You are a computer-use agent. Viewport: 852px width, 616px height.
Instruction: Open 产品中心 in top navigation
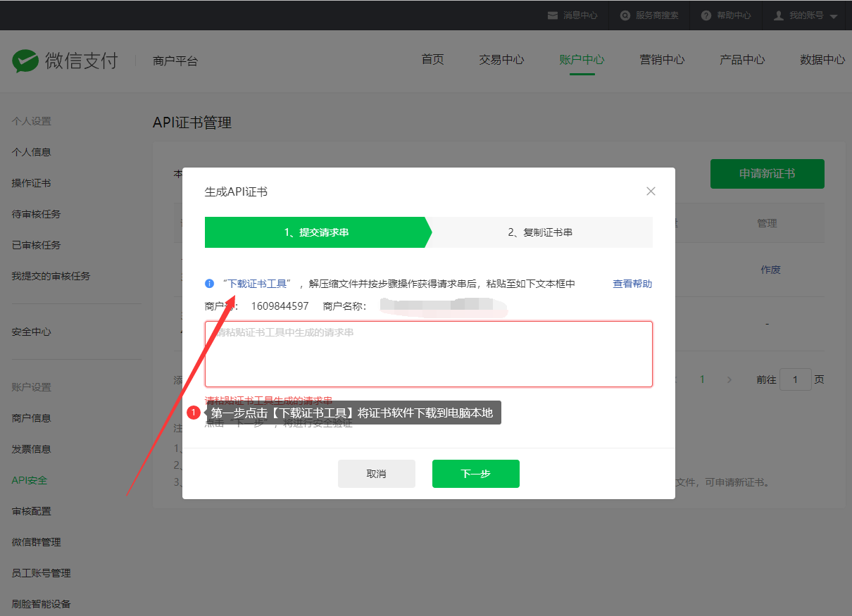pos(742,60)
